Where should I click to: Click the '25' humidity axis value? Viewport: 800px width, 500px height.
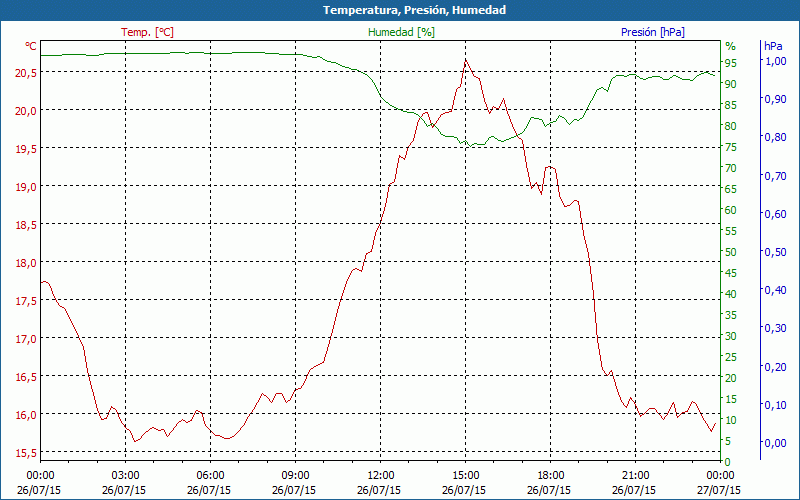[x=731, y=357]
